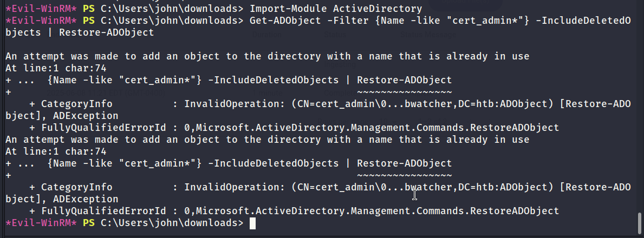Click the second "CategoryInfo" label
The image size is (644, 238).
point(76,187)
